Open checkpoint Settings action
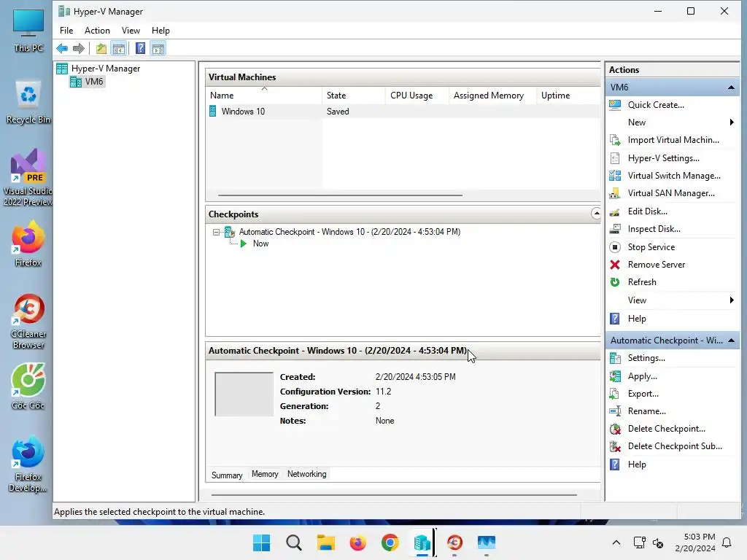 click(646, 358)
